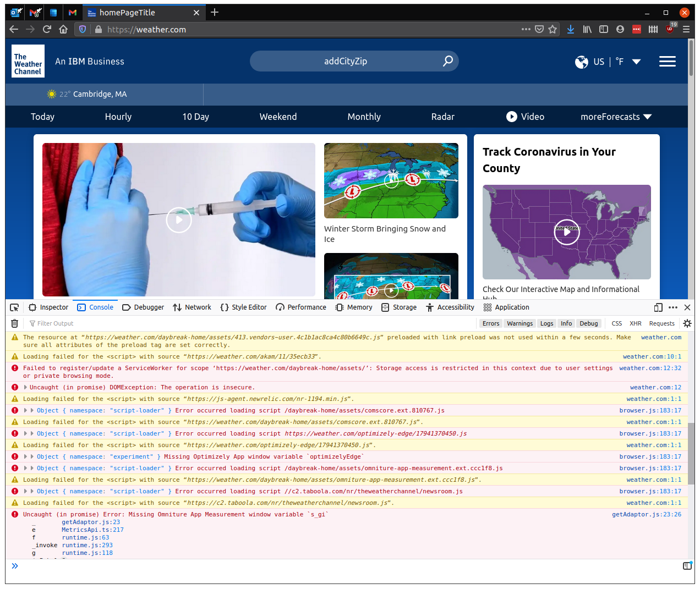Viewport: 700px width, 589px height.
Task: Close the developer tools panel
Action: tap(687, 307)
